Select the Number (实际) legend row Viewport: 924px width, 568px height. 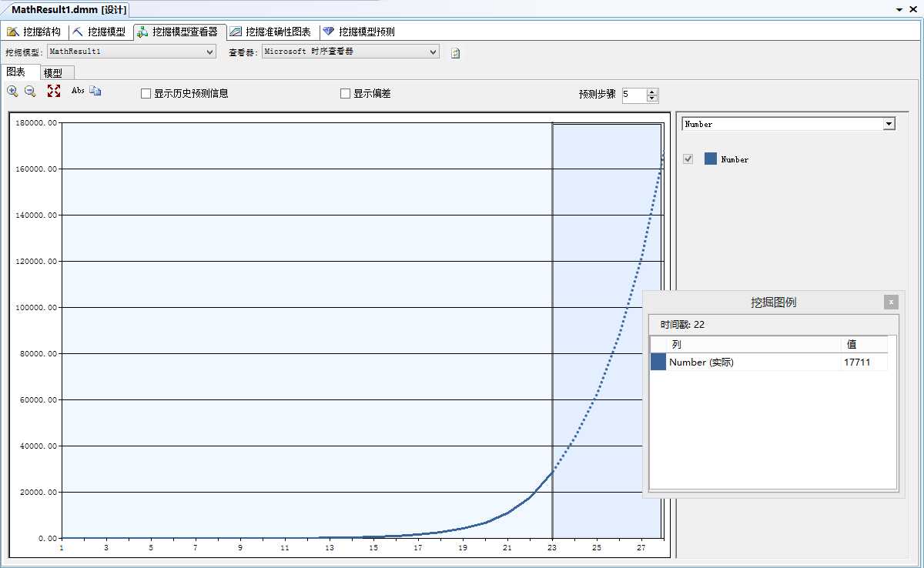pyautogui.click(x=768, y=363)
